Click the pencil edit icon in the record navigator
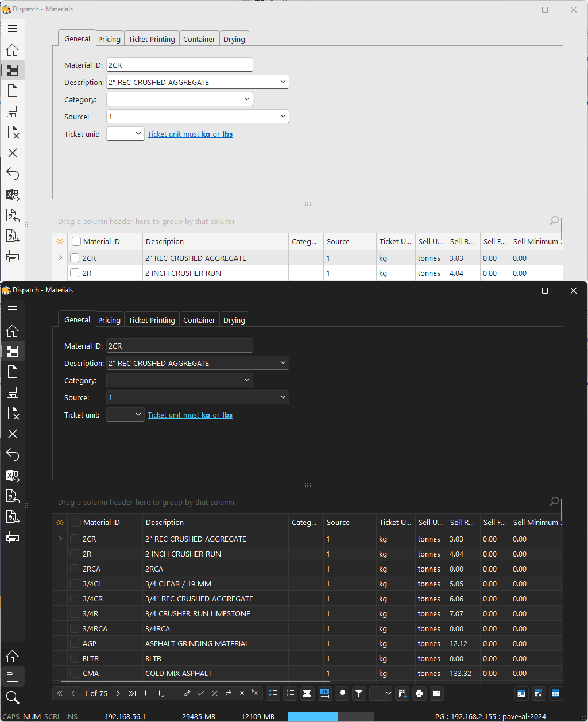Image resolution: width=588 pixels, height=722 pixels. click(187, 693)
